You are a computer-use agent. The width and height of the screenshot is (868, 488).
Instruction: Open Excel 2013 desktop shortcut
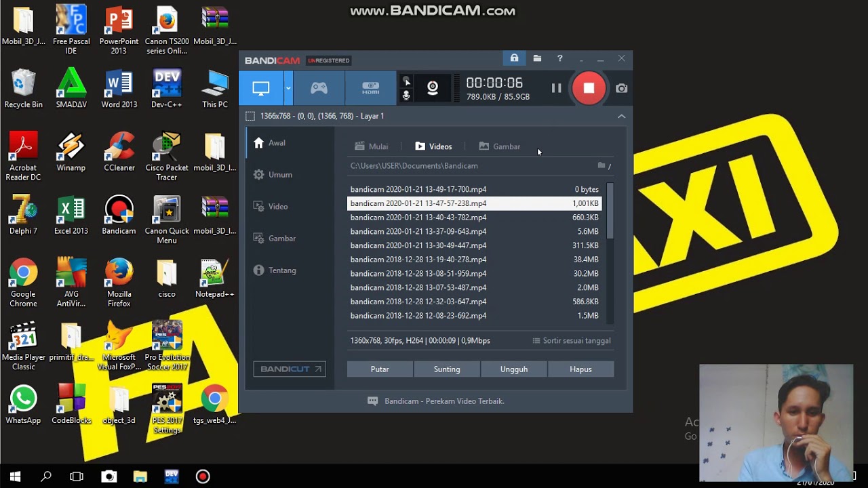coord(71,215)
